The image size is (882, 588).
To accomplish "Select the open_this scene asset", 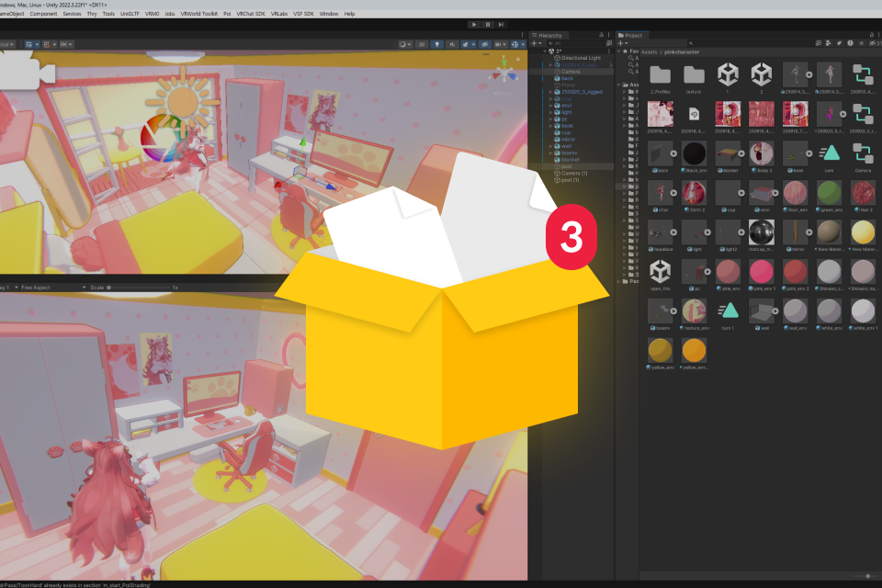I will [x=660, y=275].
